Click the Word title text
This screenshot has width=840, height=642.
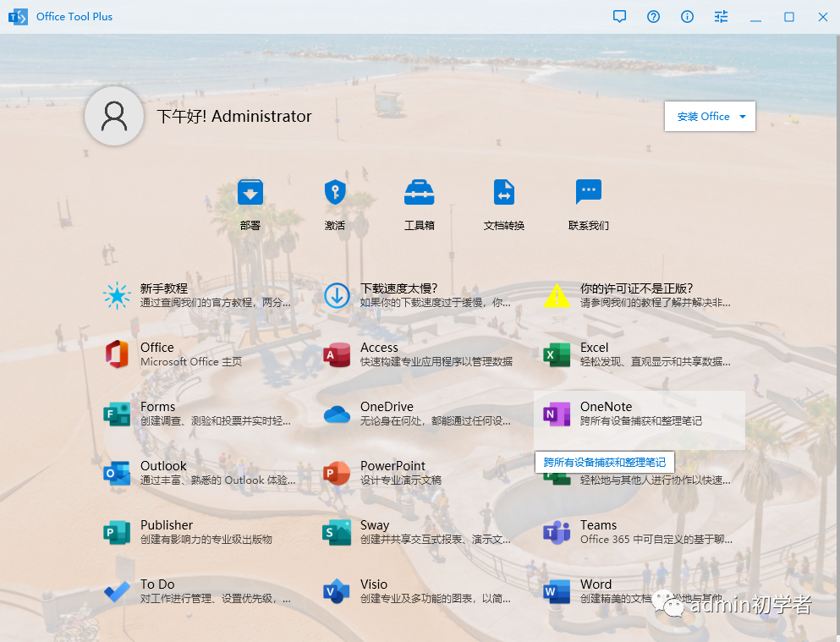[596, 584]
